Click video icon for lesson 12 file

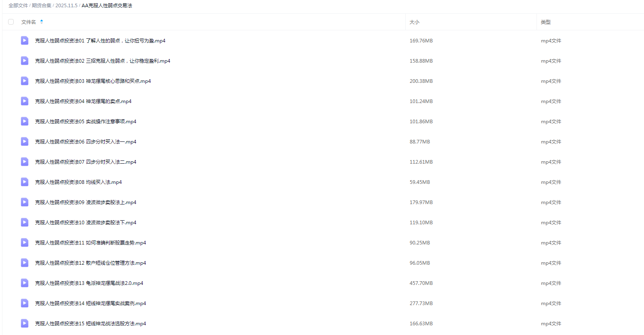[25, 263]
